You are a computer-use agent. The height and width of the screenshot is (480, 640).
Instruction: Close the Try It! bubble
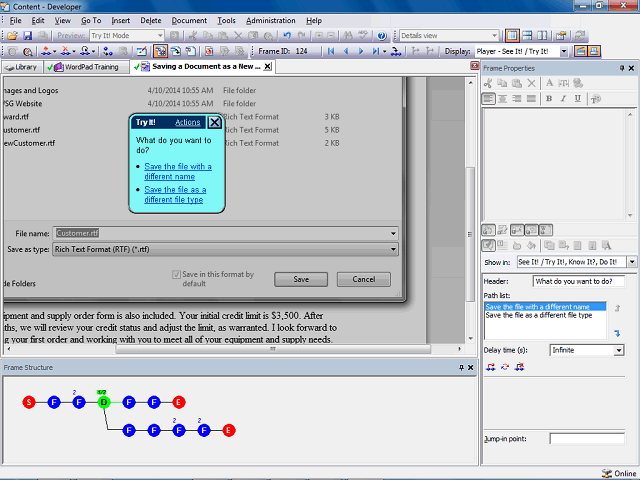pos(214,122)
